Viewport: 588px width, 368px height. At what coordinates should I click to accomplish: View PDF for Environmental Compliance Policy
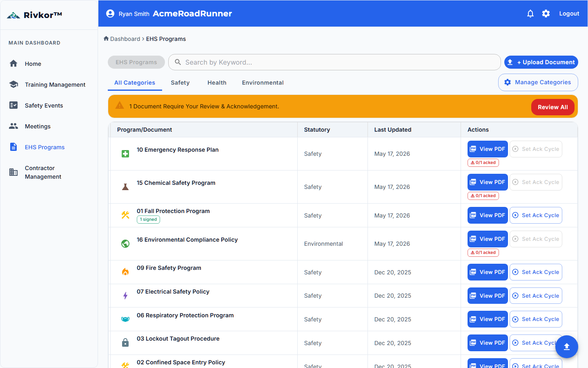pos(488,239)
